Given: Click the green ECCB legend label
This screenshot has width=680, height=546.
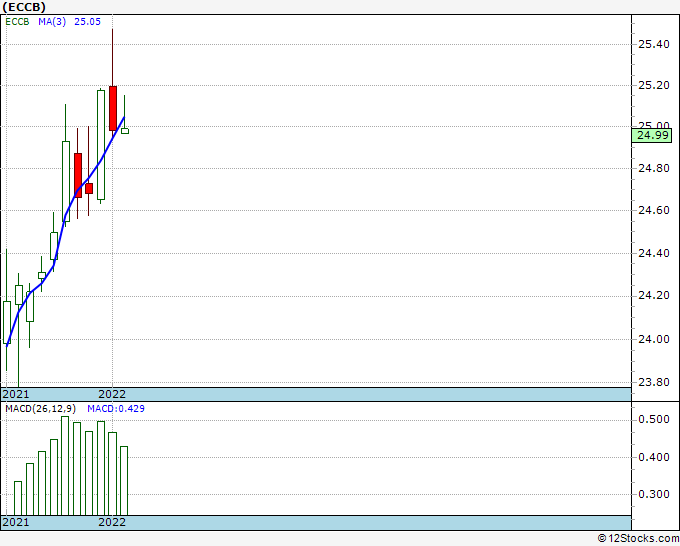Looking at the screenshot, I should pyautogui.click(x=17, y=22).
